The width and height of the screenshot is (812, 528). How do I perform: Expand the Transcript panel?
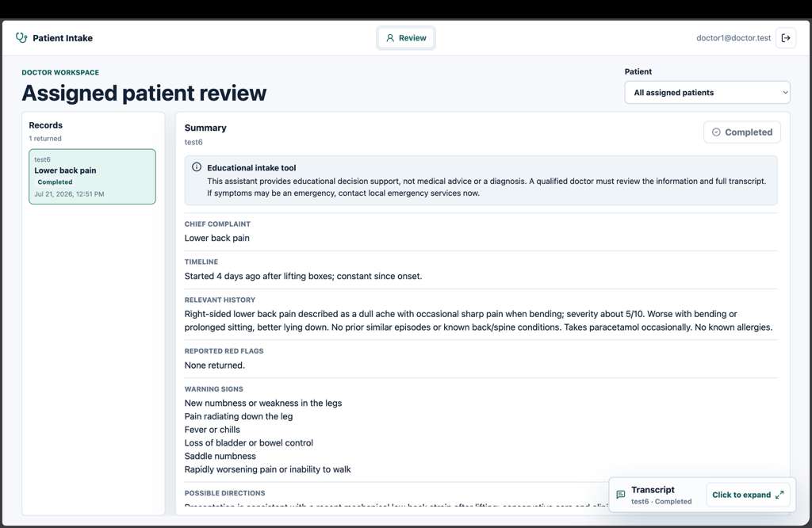point(748,495)
